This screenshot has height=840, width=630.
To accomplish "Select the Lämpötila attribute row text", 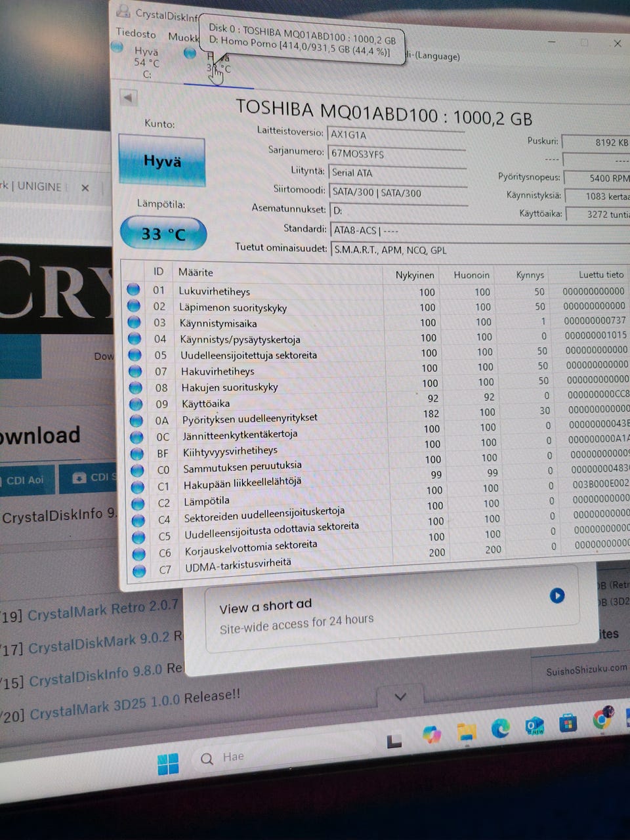I will click(207, 501).
